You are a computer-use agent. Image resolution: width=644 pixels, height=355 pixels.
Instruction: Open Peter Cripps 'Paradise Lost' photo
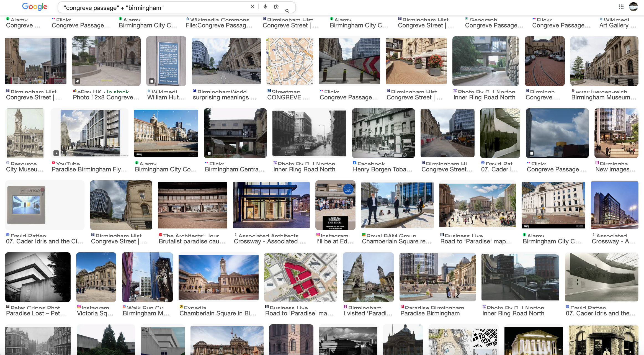[x=38, y=277]
